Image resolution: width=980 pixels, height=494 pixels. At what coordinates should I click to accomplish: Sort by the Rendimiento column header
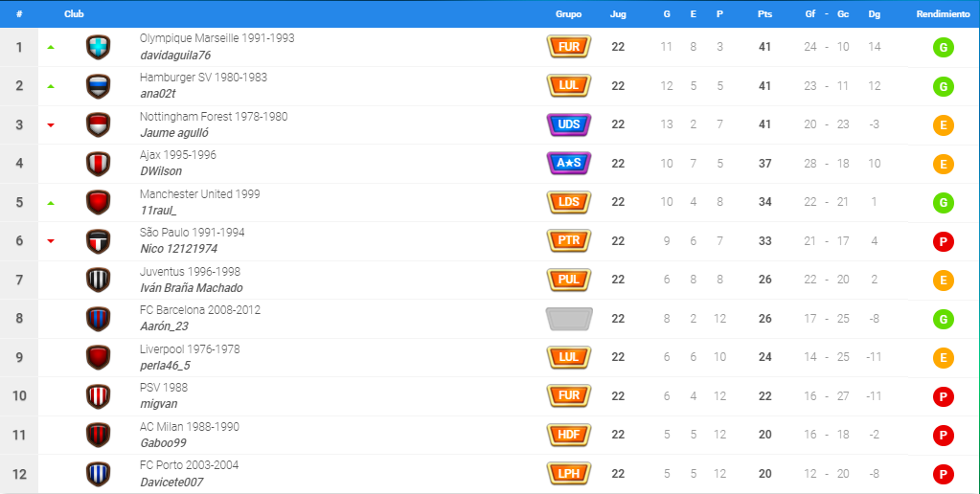(x=944, y=13)
